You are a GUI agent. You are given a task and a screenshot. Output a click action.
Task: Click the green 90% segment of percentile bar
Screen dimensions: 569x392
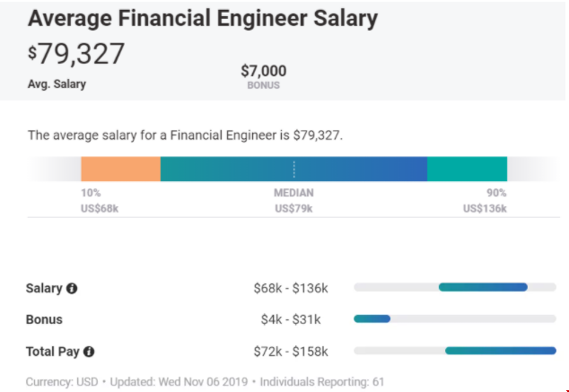click(x=467, y=170)
